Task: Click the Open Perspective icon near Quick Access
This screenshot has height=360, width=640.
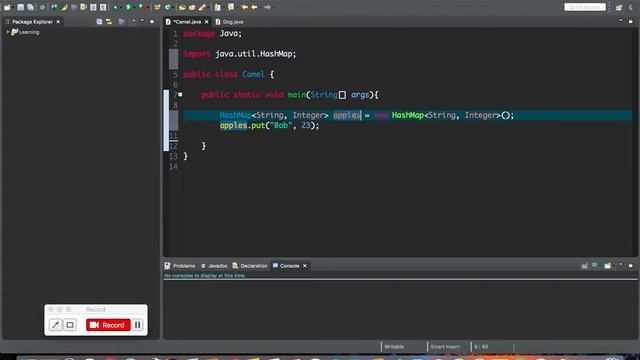Action: [x=619, y=7]
